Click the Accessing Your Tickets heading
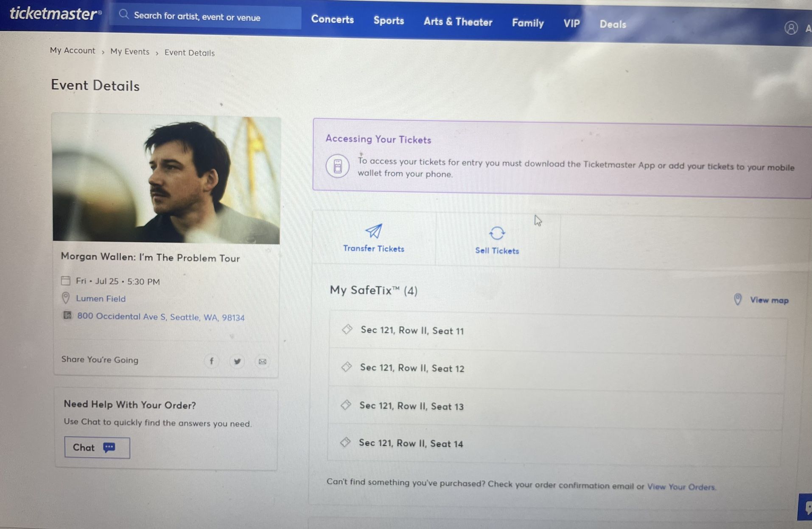This screenshot has width=812, height=529. 378,139
